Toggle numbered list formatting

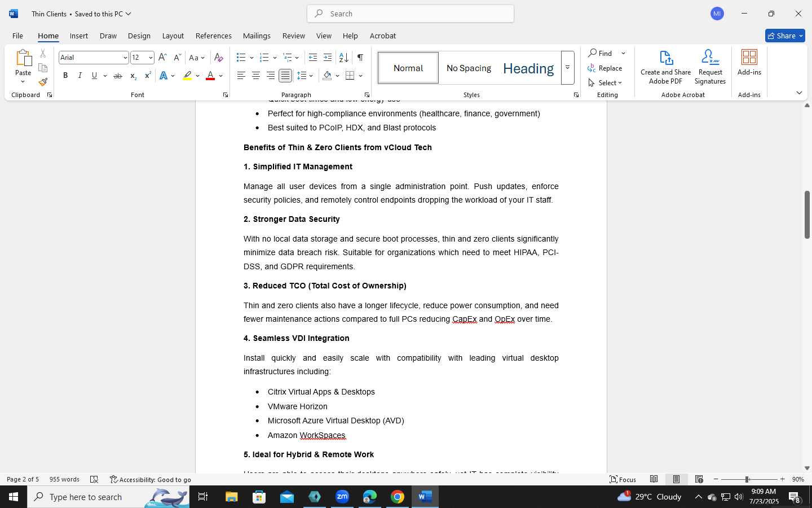click(x=264, y=58)
